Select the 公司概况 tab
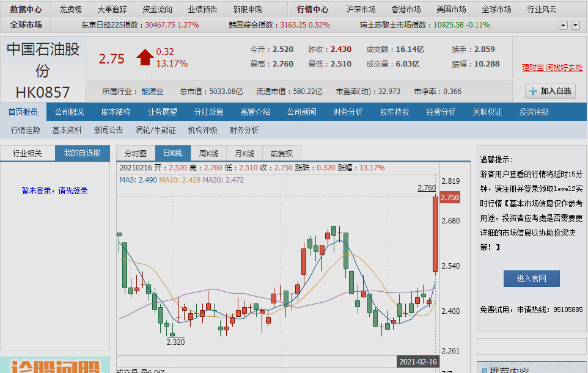588x373 pixels. pyautogui.click(x=70, y=112)
